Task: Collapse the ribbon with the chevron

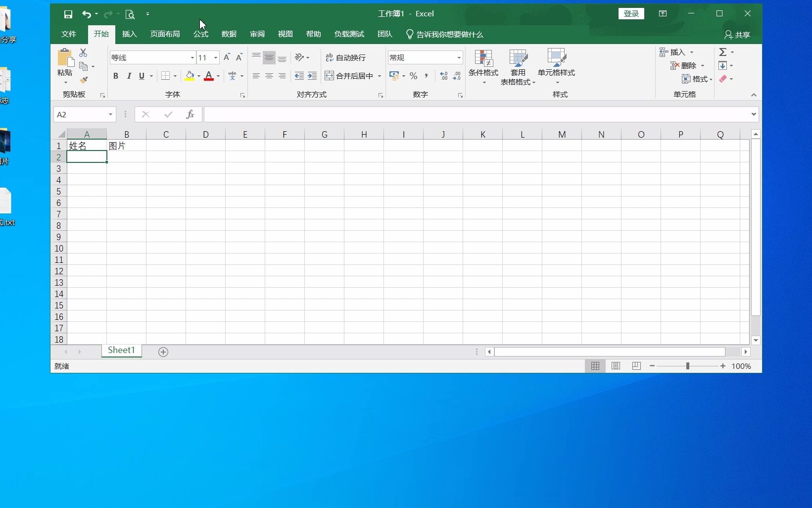Action: pyautogui.click(x=754, y=95)
